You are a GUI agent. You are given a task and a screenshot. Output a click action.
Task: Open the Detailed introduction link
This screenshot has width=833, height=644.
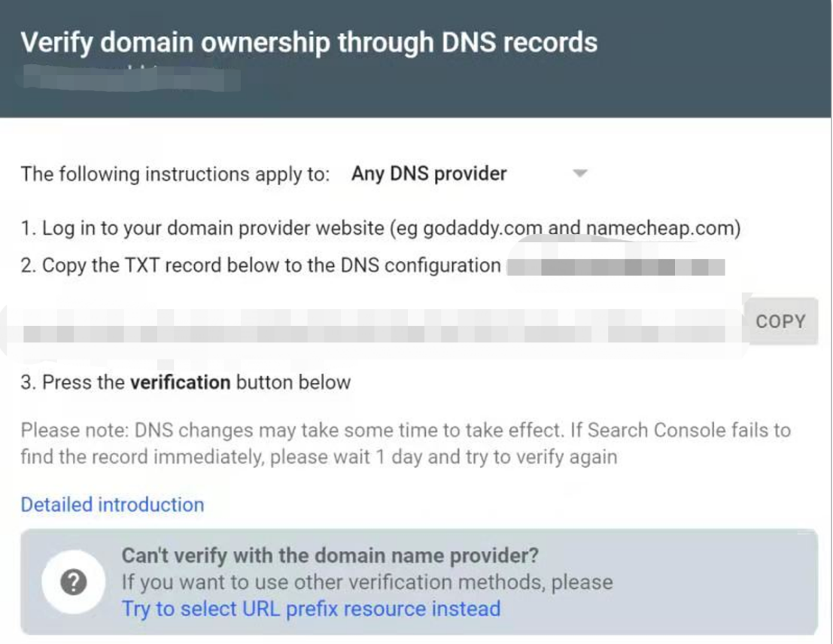113,505
